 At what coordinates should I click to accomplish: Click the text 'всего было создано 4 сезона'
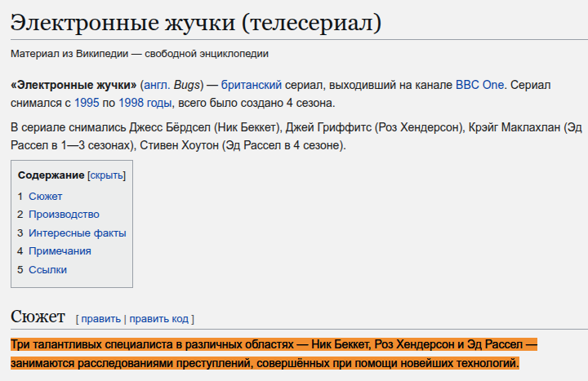click(256, 103)
